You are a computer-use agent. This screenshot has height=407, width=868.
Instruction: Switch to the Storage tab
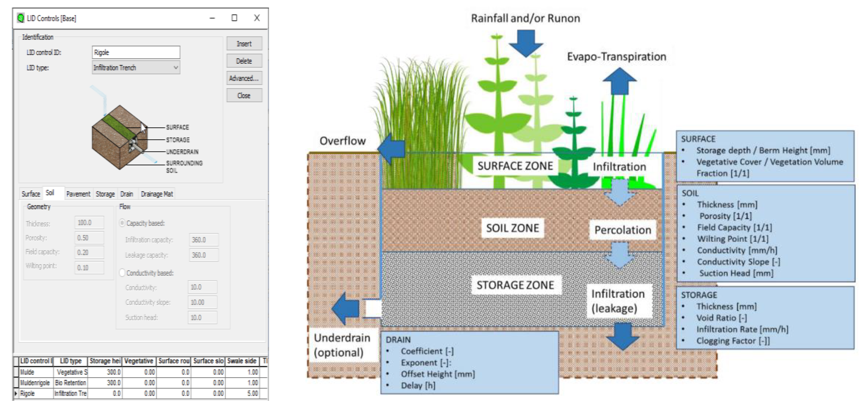[x=105, y=194]
